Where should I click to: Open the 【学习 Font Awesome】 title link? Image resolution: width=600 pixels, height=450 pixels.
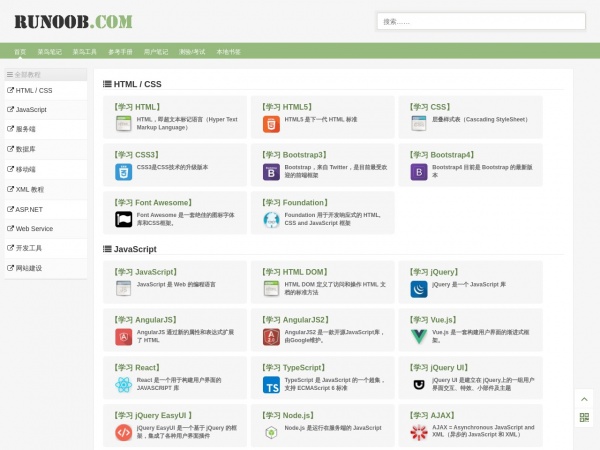(x=153, y=202)
